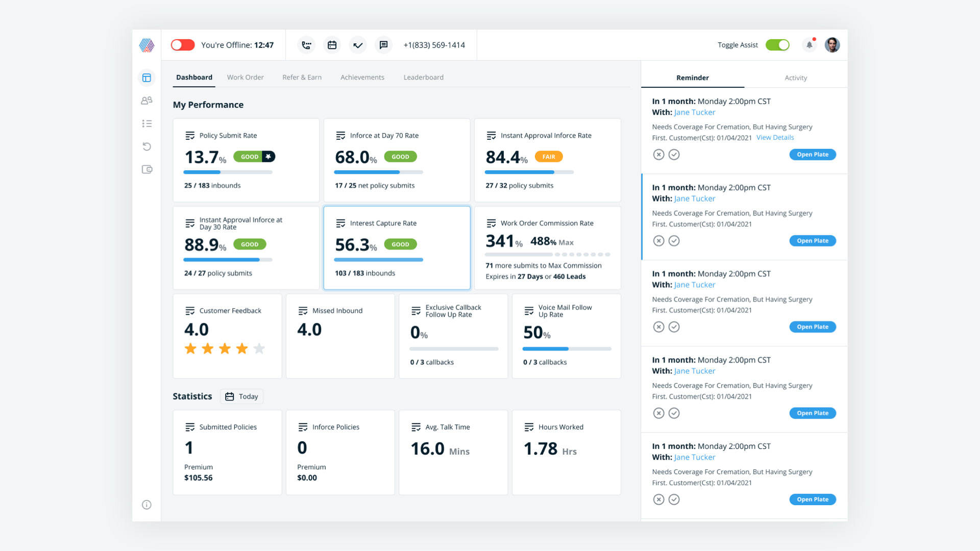Turn off the Toggle Assist switch
Viewport: 980px width, 551px height.
point(777,45)
